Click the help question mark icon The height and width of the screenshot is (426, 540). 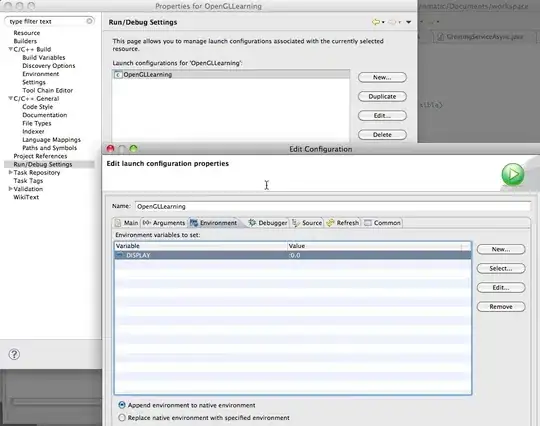click(x=14, y=354)
